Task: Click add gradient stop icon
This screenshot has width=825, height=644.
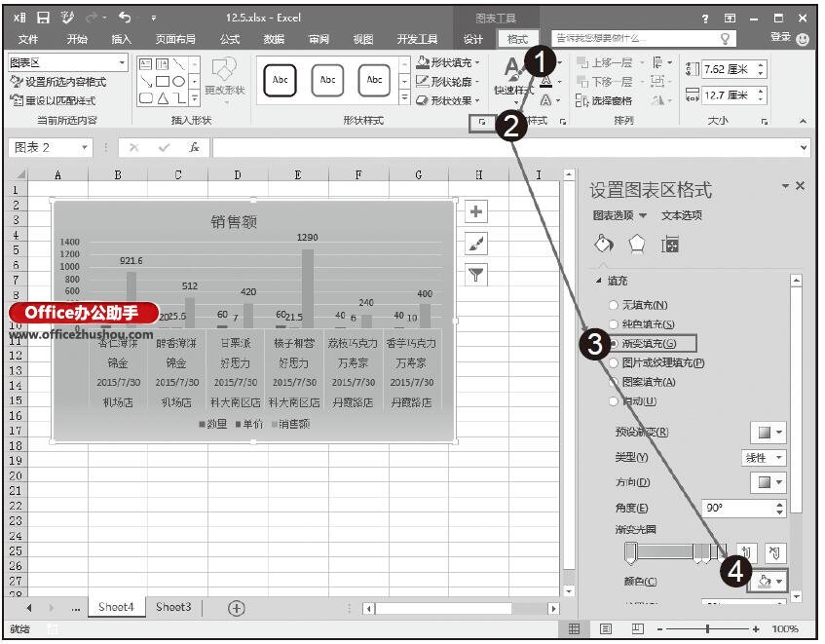Action: pyautogui.click(x=746, y=552)
